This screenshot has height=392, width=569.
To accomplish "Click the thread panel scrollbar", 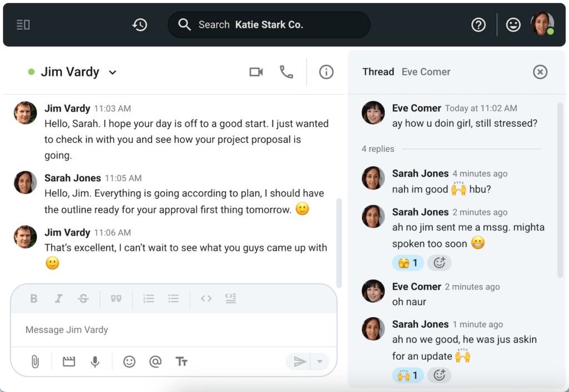I will (x=560, y=183).
